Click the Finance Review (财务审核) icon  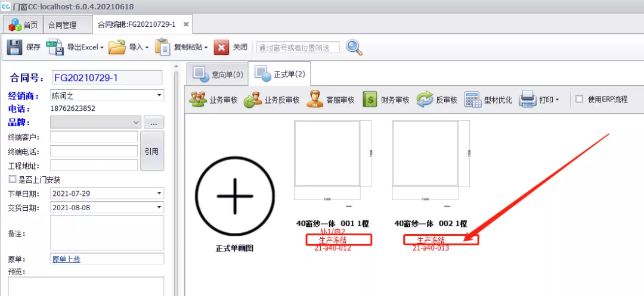[x=370, y=99]
